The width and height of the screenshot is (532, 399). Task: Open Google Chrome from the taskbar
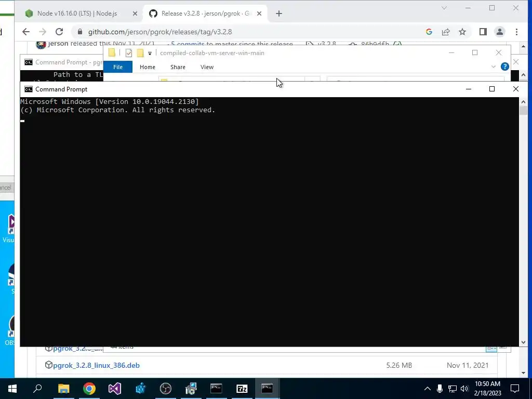pyautogui.click(x=89, y=389)
